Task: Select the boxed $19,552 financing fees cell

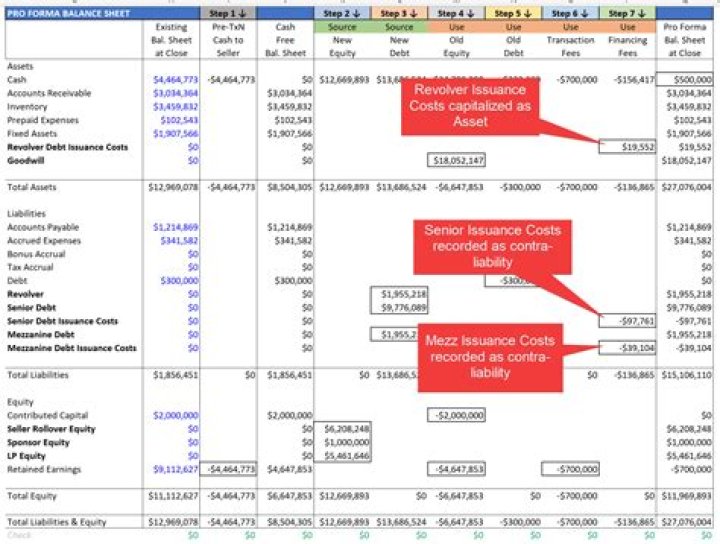Action: pyautogui.click(x=628, y=147)
